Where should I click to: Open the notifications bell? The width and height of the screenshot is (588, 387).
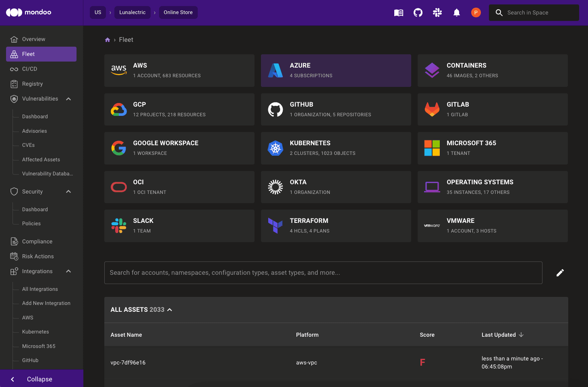pyautogui.click(x=457, y=13)
